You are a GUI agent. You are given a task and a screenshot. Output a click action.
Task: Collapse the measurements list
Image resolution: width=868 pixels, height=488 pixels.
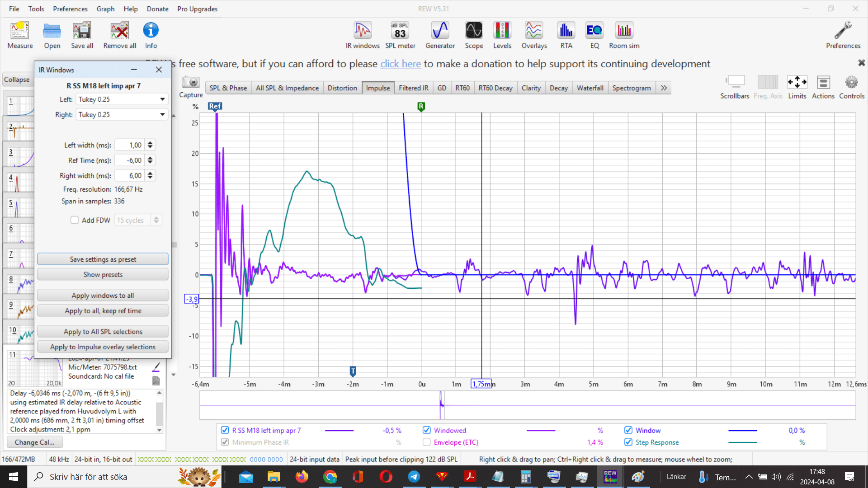[17, 80]
